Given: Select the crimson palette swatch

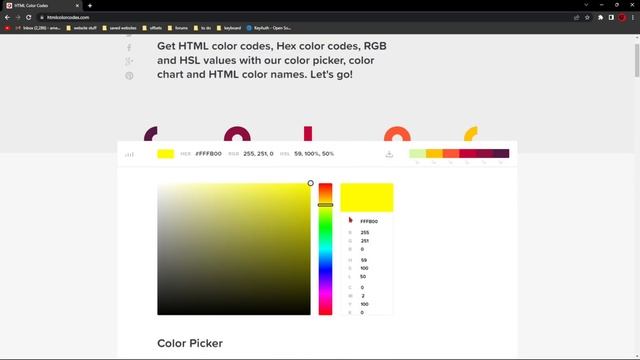Looking at the screenshot, I should 468,153.
